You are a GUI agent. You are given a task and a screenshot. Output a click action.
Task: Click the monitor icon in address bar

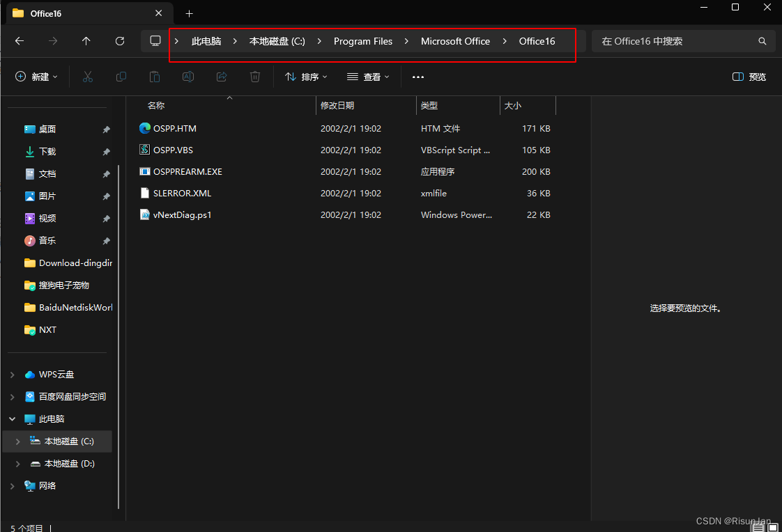155,41
